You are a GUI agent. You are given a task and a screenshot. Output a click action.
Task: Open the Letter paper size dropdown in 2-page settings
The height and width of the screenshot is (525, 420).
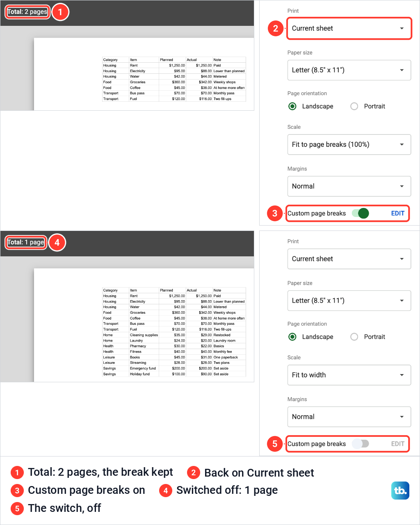(349, 70)
